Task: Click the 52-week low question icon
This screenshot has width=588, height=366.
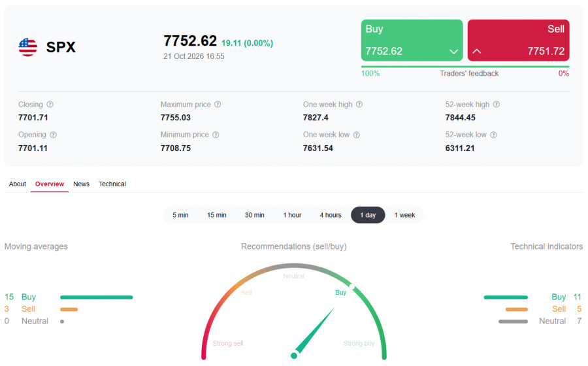Action: [493, 135]
